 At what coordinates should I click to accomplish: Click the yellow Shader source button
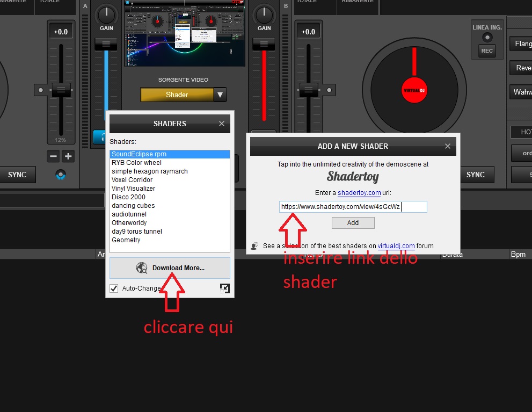pos(177,95)
